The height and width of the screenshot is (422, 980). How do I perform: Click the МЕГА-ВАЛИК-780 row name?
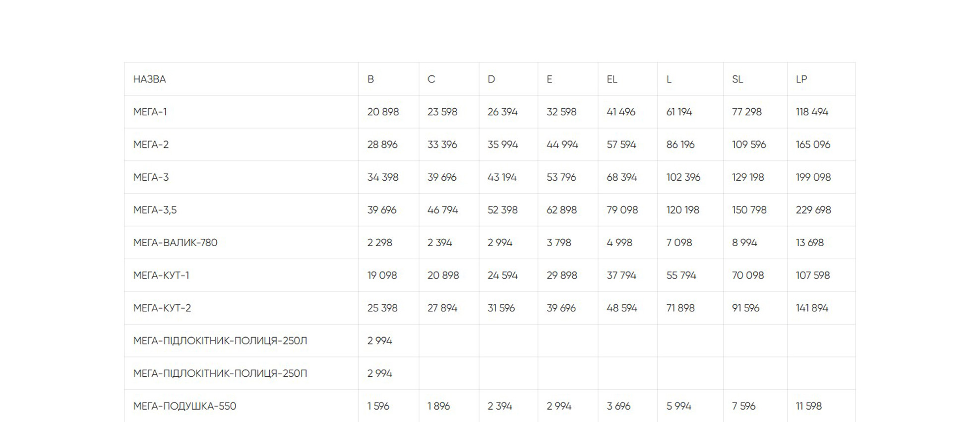[175, 243]
